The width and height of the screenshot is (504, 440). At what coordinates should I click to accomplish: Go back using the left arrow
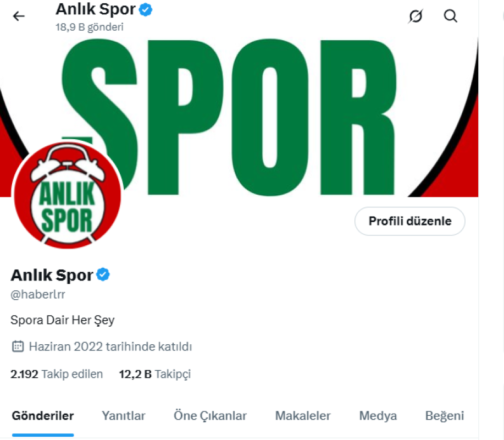tap(19, 16)
